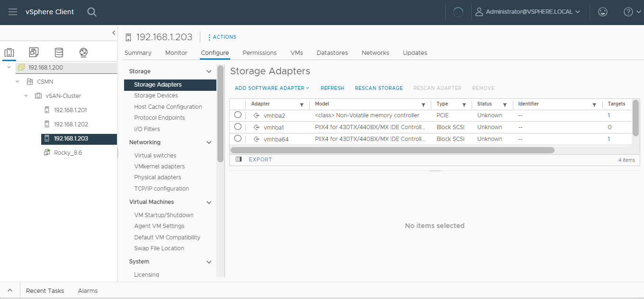
Task: Click Rescan Storage
Action: 379,88
